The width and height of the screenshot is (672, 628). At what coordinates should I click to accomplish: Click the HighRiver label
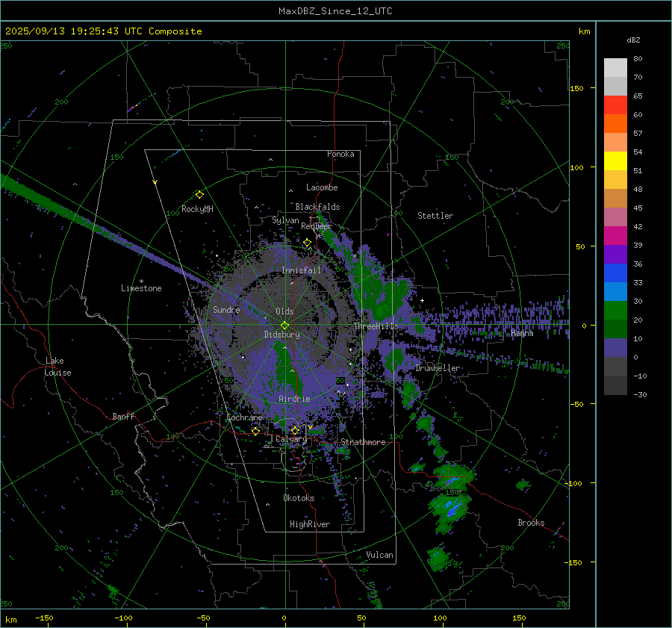[310, 524]
